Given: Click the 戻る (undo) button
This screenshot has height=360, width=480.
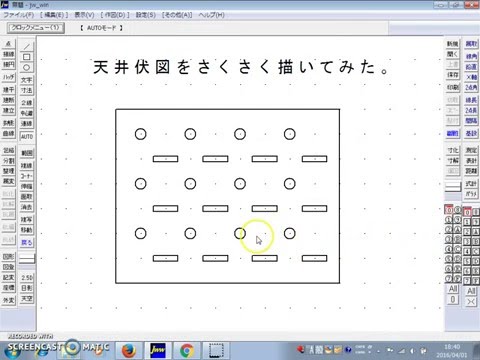Looking at the screenshot, I should point(27,243).
